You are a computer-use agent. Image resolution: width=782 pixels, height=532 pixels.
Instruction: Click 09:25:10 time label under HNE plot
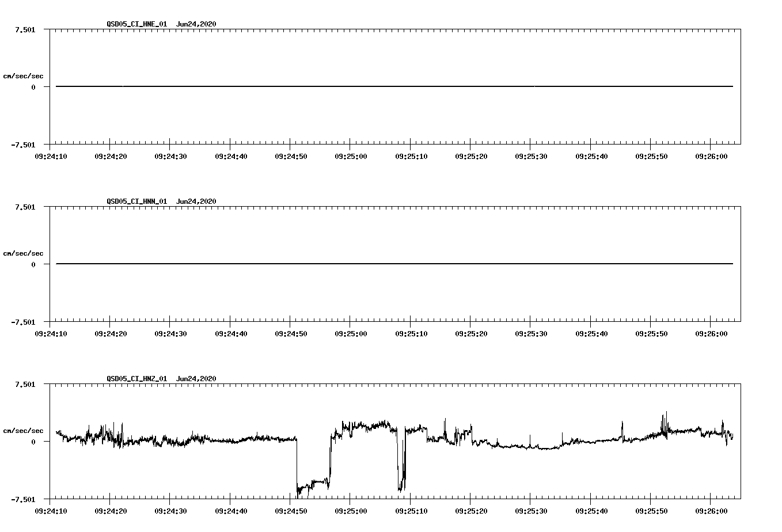point(411,156)
